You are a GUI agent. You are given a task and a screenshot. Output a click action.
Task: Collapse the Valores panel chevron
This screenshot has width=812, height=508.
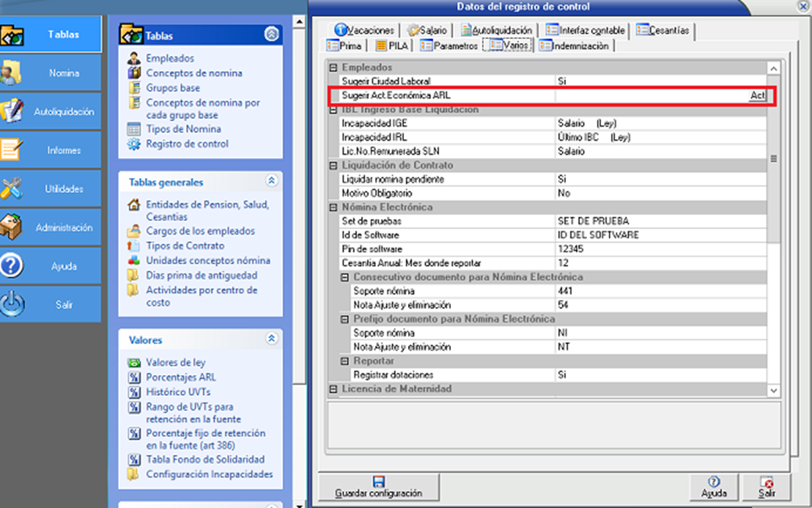[x=271, y=339]
